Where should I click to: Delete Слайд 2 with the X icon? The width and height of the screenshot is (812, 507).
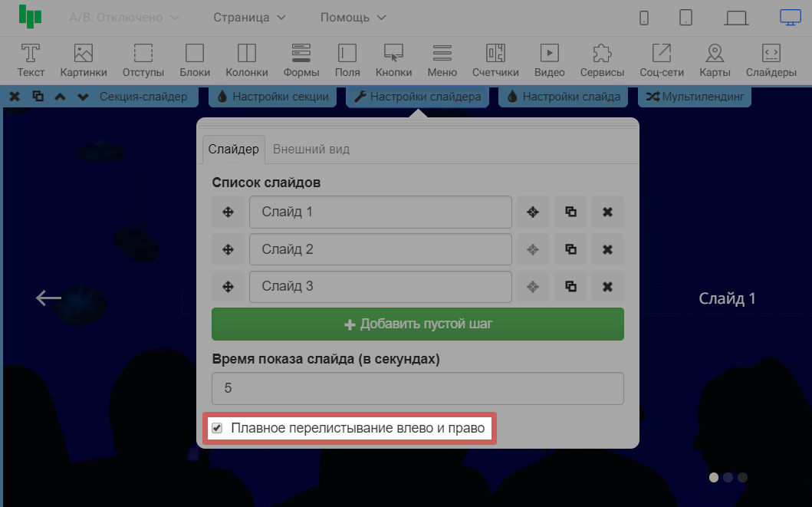607,249
